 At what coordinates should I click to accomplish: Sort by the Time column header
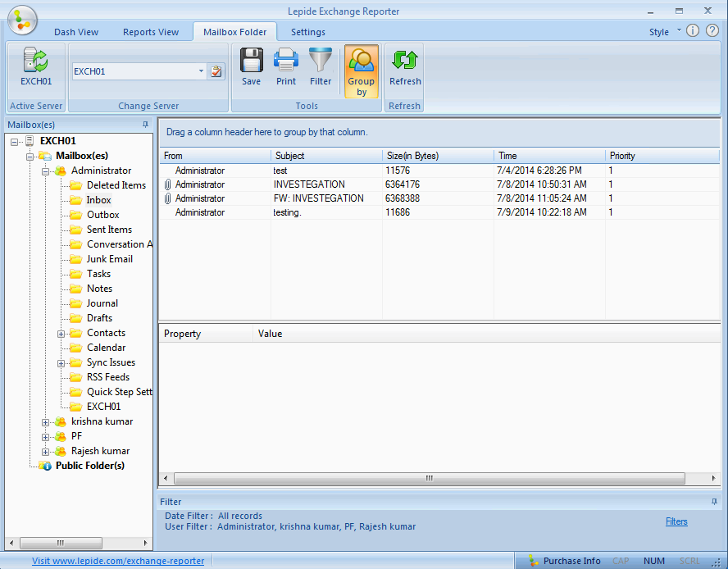[549, 156]
